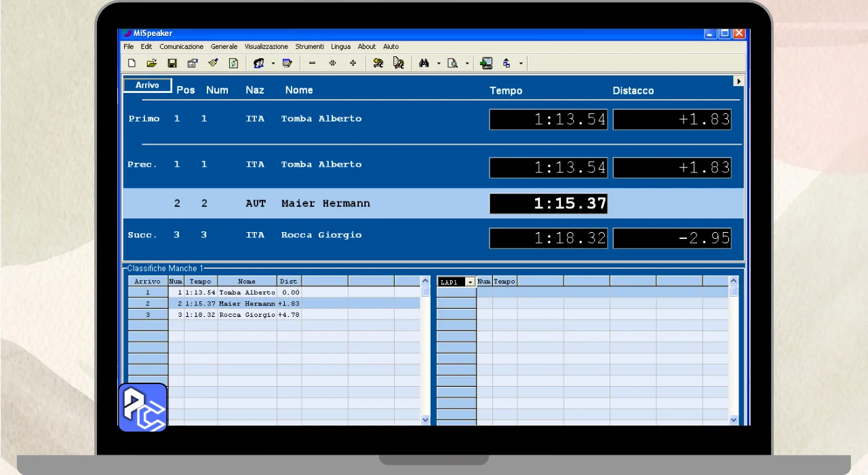Click the Distacco field showing -2.95
This screenshot has height=475, width=868.
point(672,238)
